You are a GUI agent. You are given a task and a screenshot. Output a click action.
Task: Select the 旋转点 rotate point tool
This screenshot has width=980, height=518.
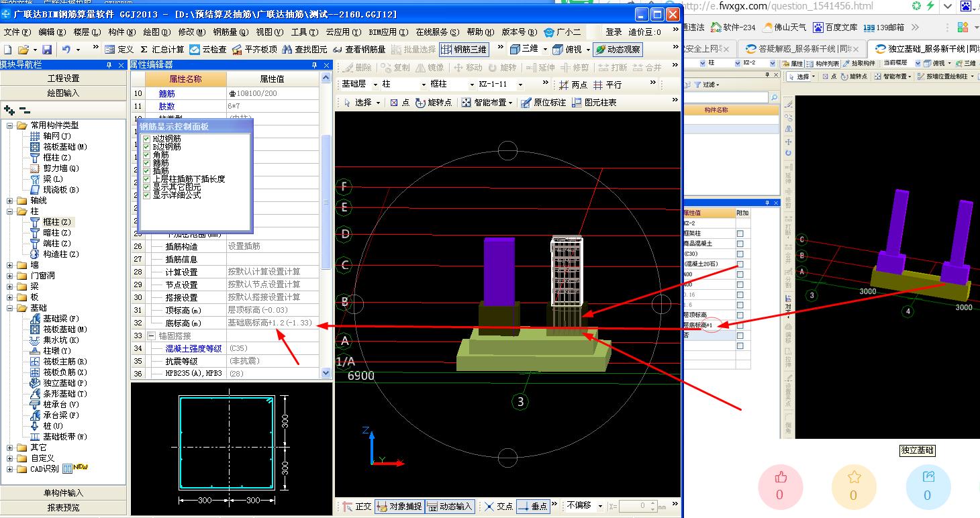click(434, 103)
